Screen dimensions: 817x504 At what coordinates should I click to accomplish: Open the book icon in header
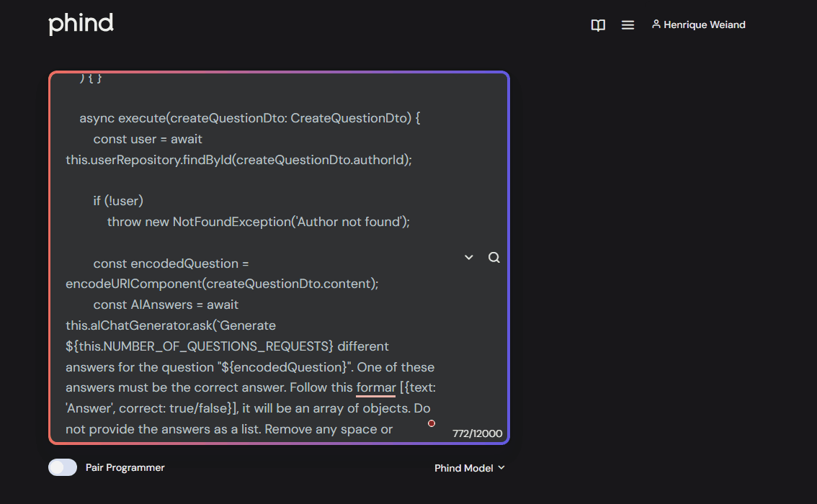[x=598, y=25]
